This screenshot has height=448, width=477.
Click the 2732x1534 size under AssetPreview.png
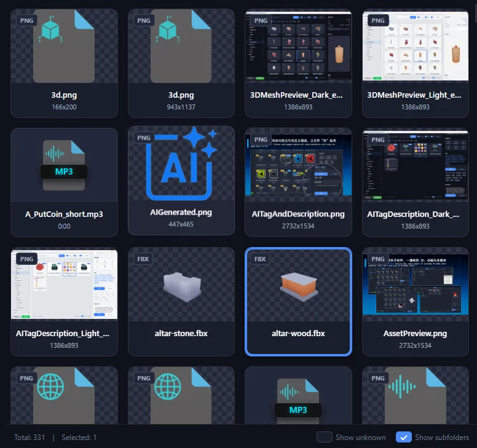(416, 345)
